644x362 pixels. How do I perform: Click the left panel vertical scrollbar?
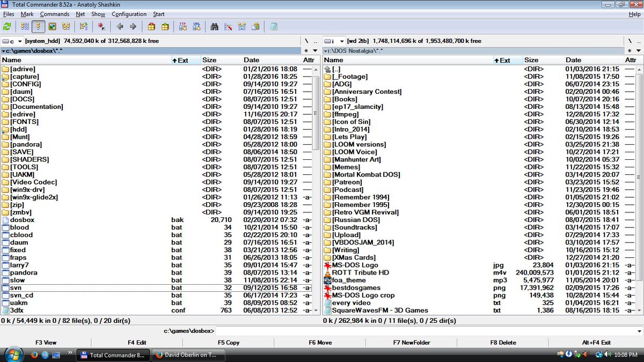pyautogui.click(x=316, y=189)
